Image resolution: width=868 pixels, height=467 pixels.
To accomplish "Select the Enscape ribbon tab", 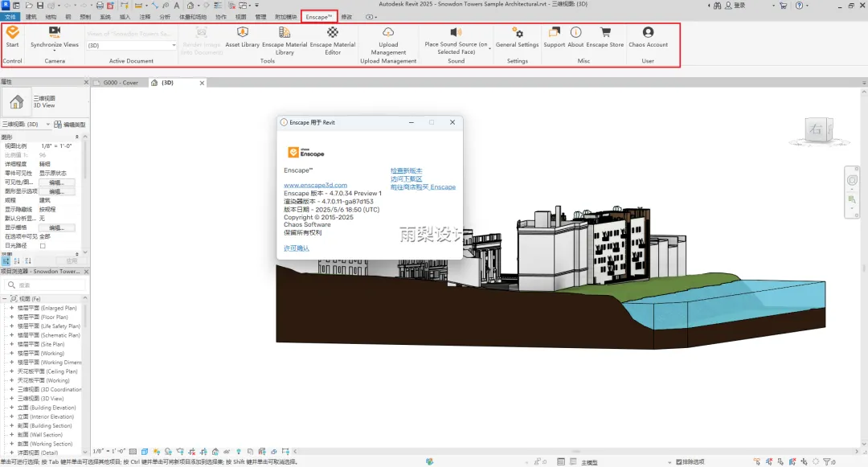I will click(x=319, y=17).
